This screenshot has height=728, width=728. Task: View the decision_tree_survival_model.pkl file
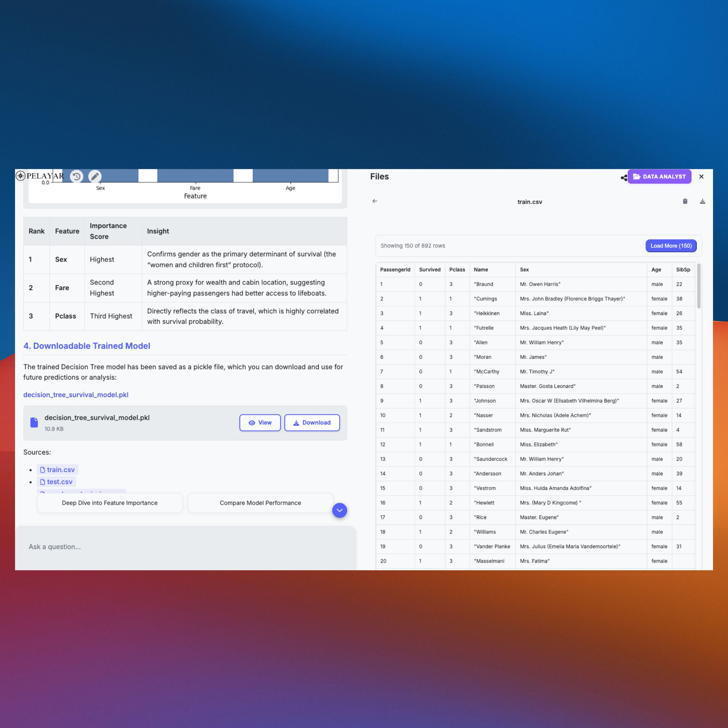(260, 422)
